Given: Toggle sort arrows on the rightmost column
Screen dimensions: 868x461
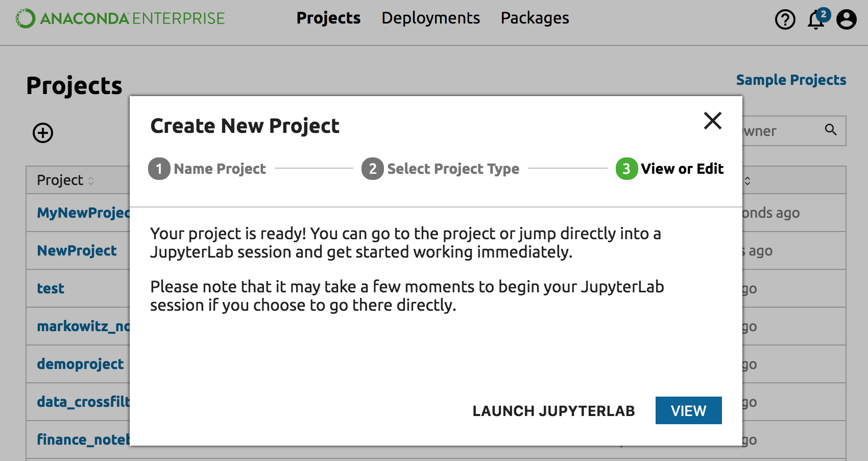Looking at the screenshot, I should click(x=748, y=181).
